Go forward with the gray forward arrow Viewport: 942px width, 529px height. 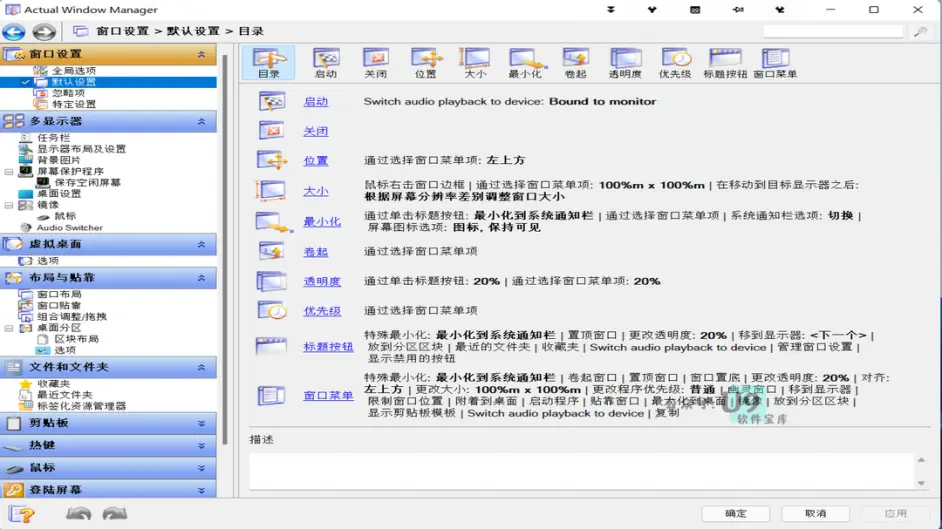tap(44, 31)
